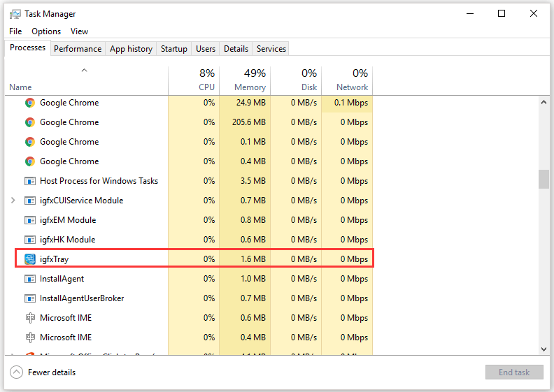Open the Options menu

[x=46, y=31]
